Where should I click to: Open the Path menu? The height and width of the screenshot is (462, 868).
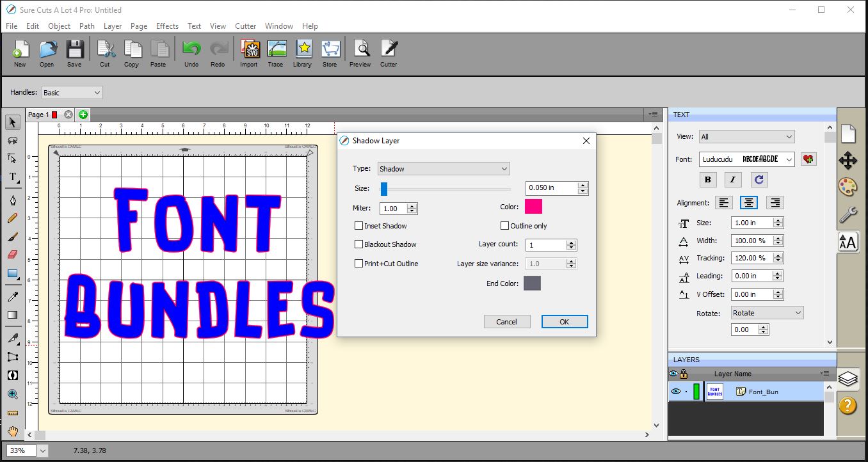pos(87,26)
